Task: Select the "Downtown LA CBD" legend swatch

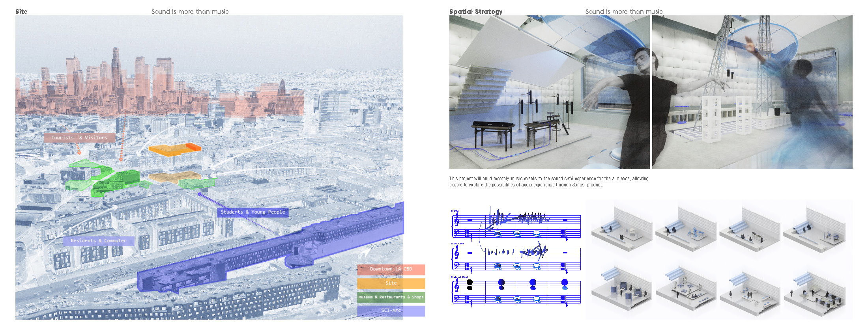Action: tap(391, 269)
